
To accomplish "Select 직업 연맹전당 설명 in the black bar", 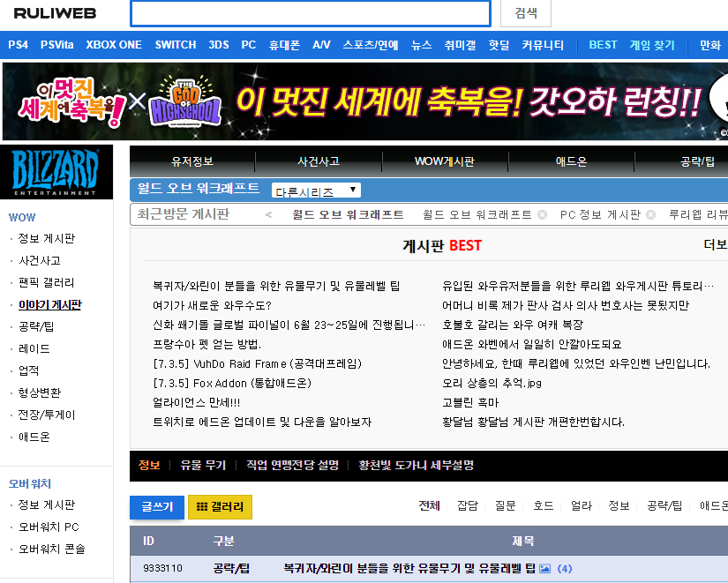I will tap(292, 465).
